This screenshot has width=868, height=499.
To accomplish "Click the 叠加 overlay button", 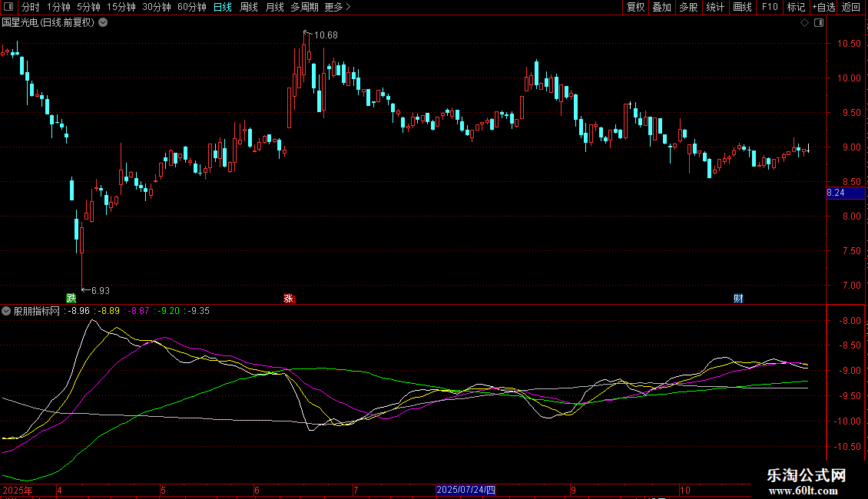I will (x=661, y=8).
